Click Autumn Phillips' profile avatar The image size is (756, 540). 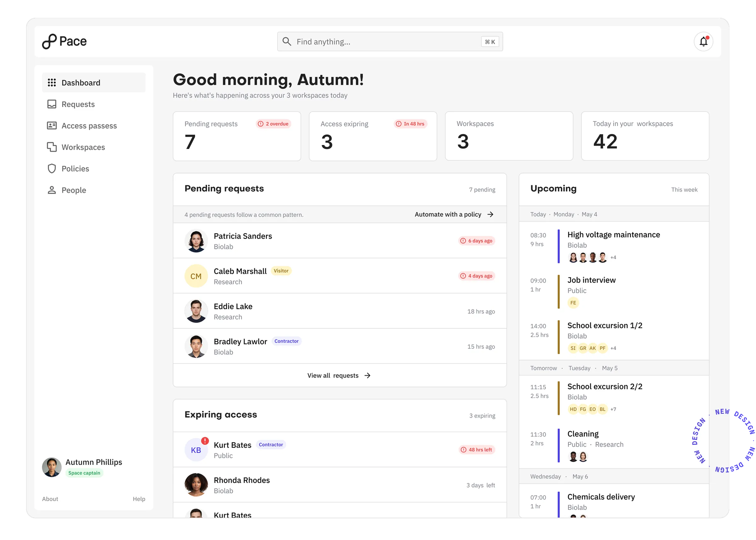tap(52, 467)
